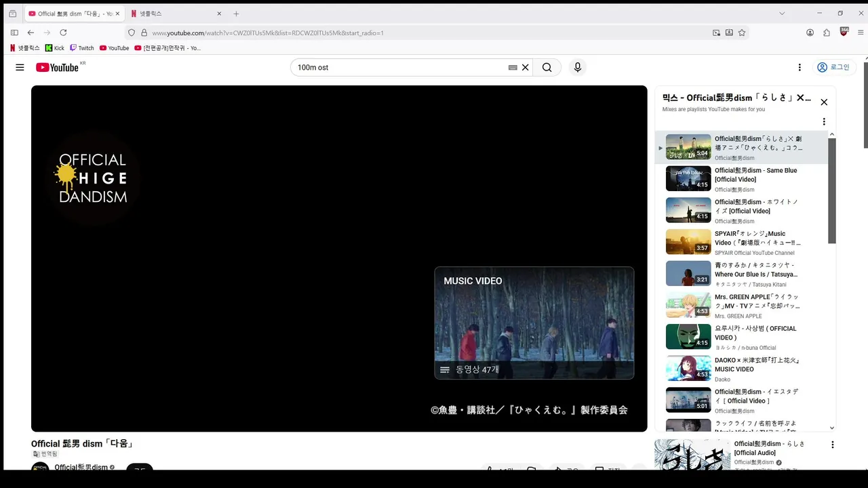Click the install/download icon in address bar
The image size is (868, 488).
(x=729, y=33)
